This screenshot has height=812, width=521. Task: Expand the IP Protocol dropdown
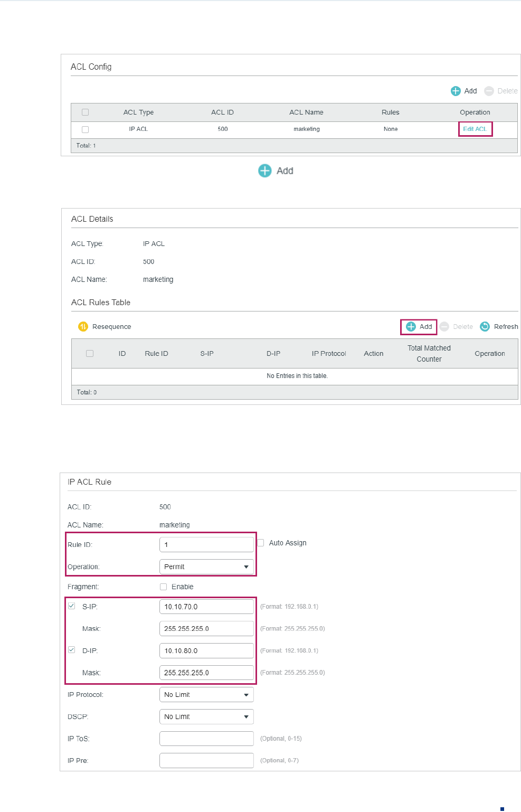(x=206, y=694)
